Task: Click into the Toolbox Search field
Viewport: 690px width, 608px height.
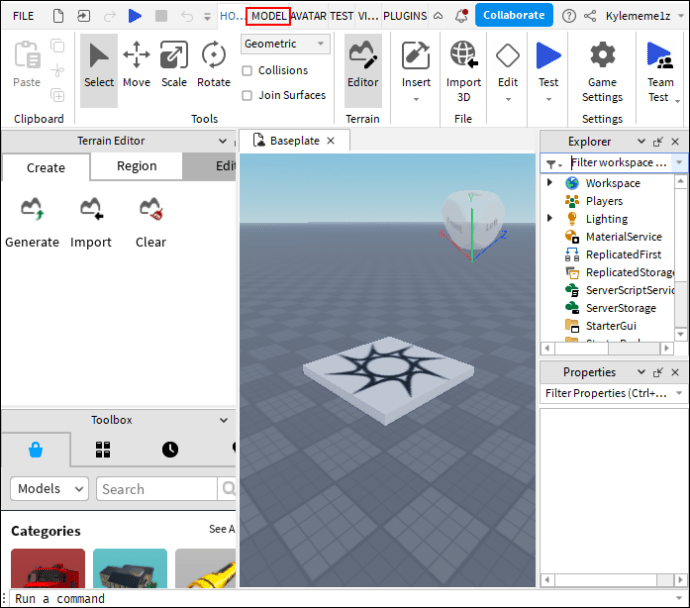Action: click(x=157, y=489)
